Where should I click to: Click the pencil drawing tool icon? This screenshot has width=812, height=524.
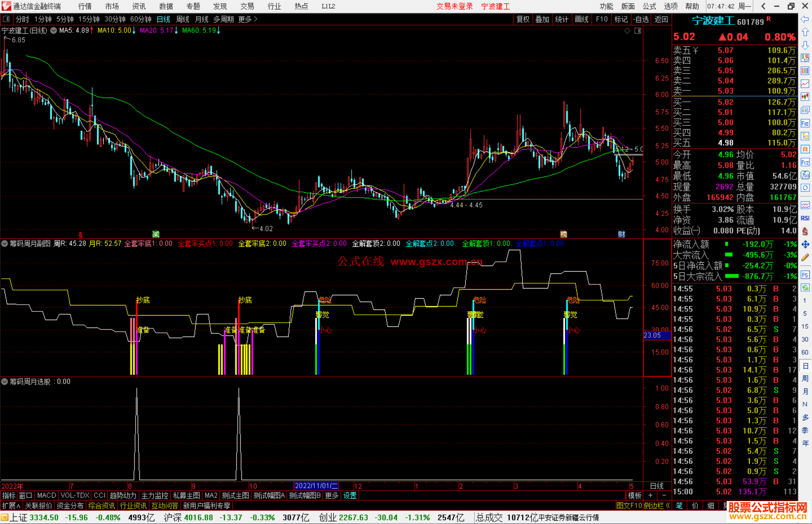click(805, 258)
